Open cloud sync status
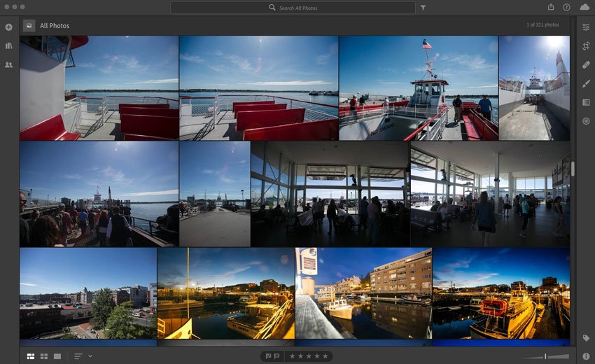The image size is (595, 364). tap(584, 7)
